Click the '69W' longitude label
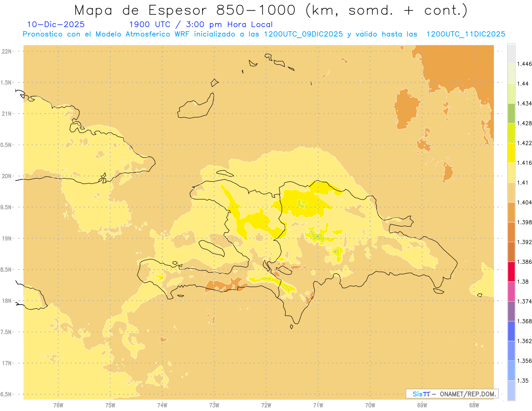 pyautogui.click(x=422, y=405)
